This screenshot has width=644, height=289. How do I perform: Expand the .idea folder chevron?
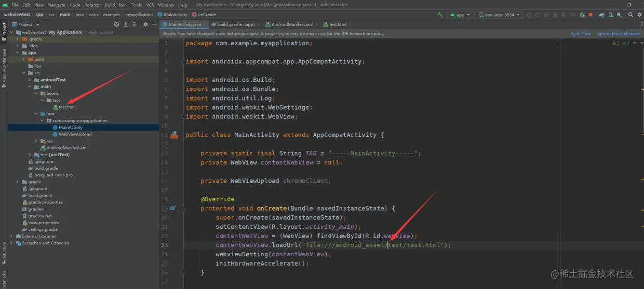click(x=18, y=46)
